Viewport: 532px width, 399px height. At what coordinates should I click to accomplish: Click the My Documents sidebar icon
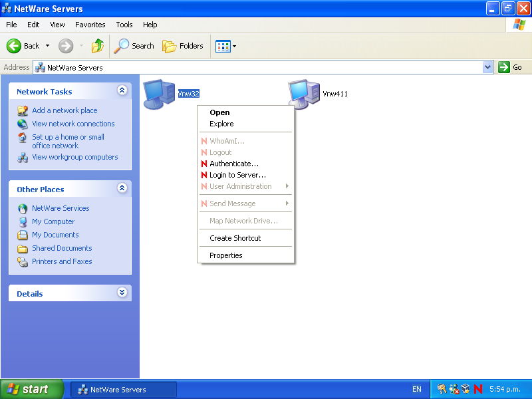coord(23,235)
